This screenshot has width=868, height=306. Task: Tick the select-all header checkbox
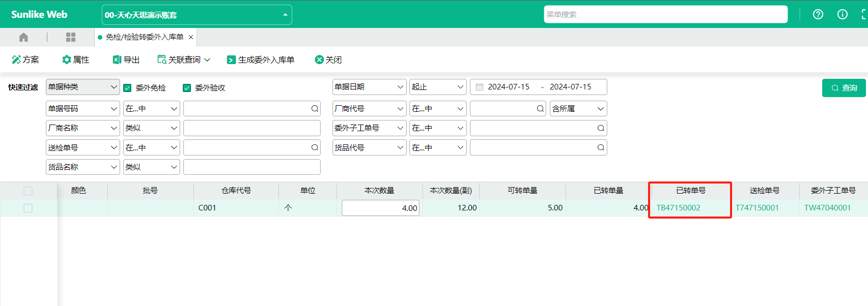click(28, 191)
